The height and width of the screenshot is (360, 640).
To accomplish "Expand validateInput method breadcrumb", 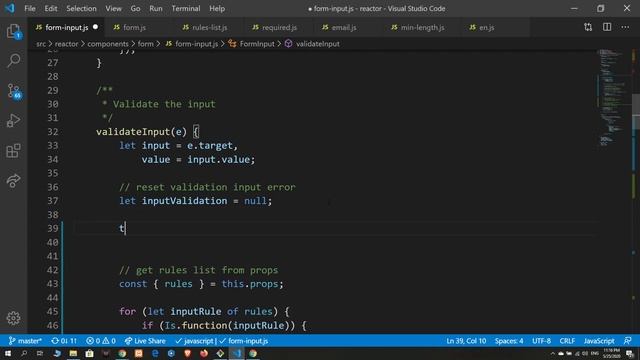I will click(312, 44).
